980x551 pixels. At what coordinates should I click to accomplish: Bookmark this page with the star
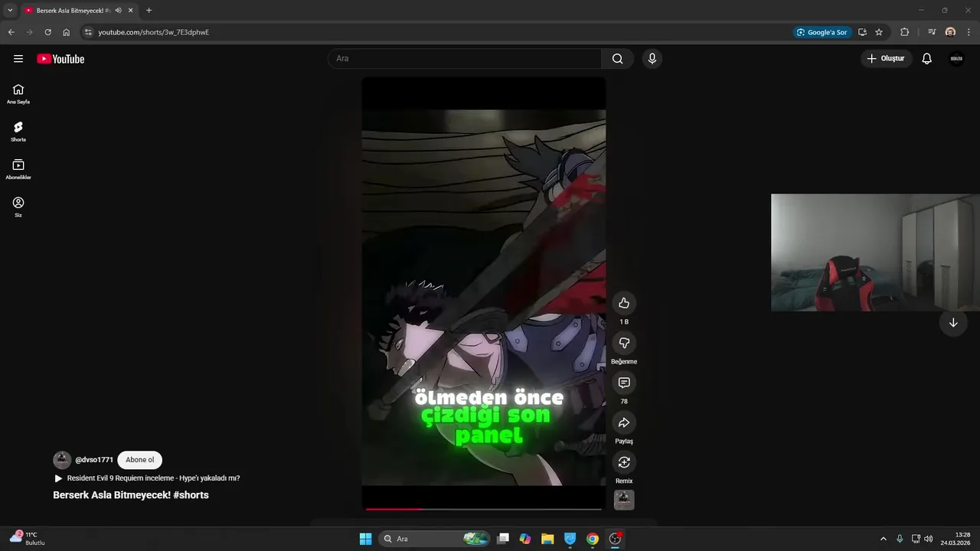pyautogui.click(x=879, y=32)
